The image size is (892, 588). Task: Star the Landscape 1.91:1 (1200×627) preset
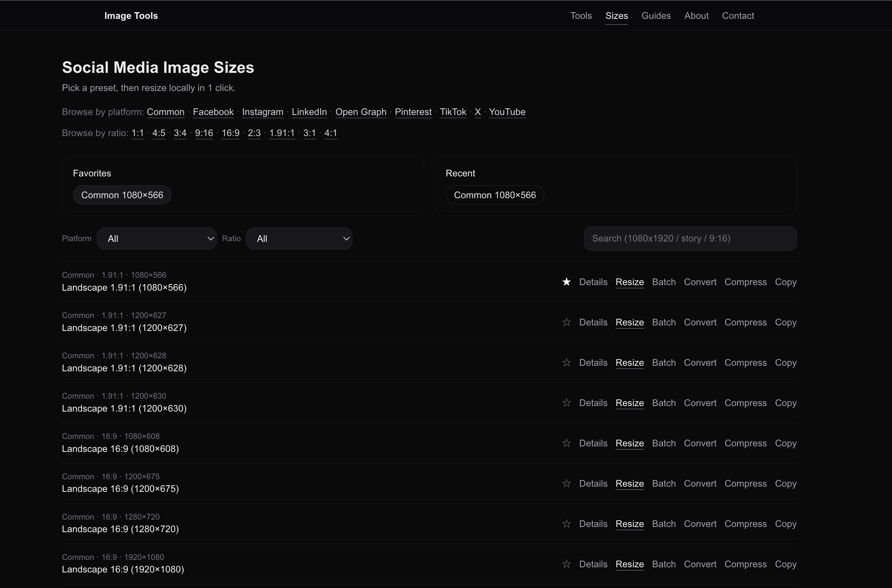point(566,322)
